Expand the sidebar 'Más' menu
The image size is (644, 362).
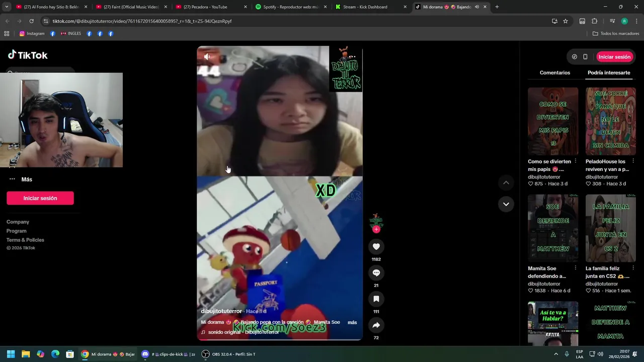[x=20, y=179]
